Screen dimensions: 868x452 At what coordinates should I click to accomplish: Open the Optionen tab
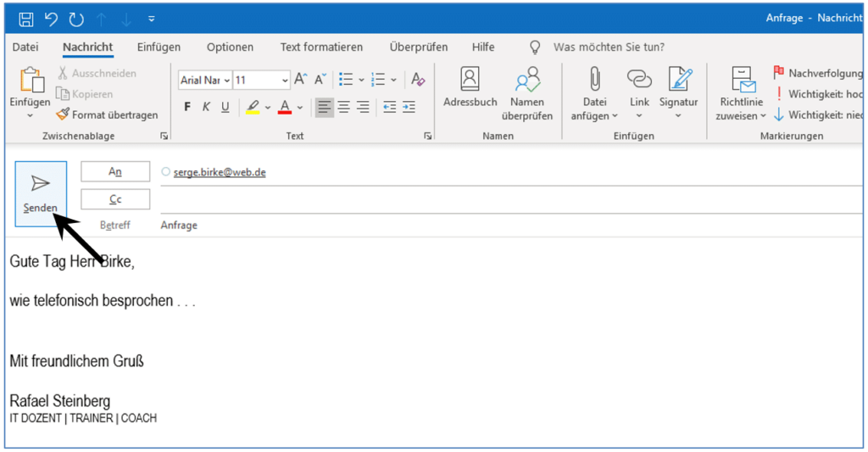(230, 47)
